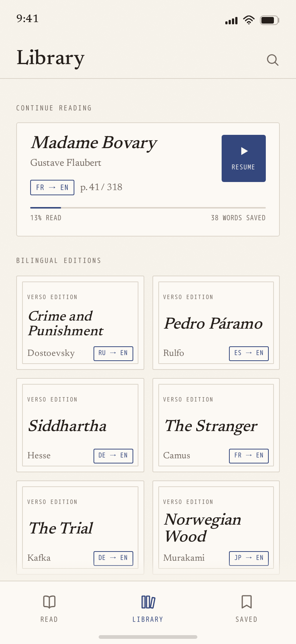Tap the 38 words saved label
The width and height of the screenshot is (296, 644).
238,218
